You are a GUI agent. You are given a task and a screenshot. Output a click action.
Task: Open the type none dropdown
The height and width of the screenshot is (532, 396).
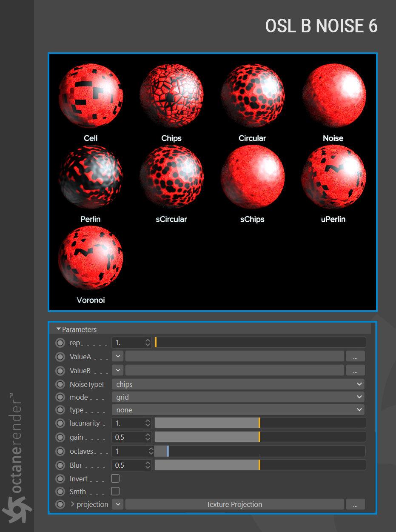(x=238, y=410)
